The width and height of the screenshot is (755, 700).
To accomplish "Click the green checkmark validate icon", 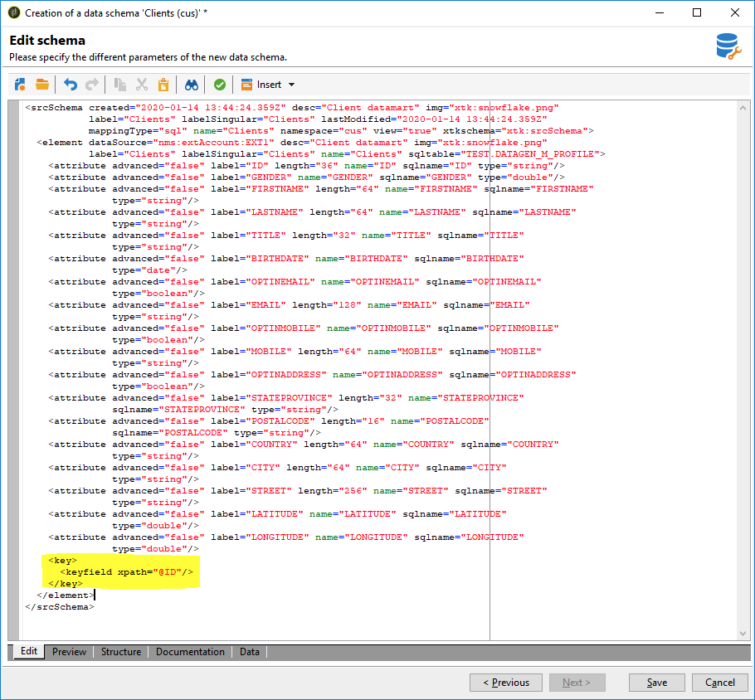I will click(219, 85).
